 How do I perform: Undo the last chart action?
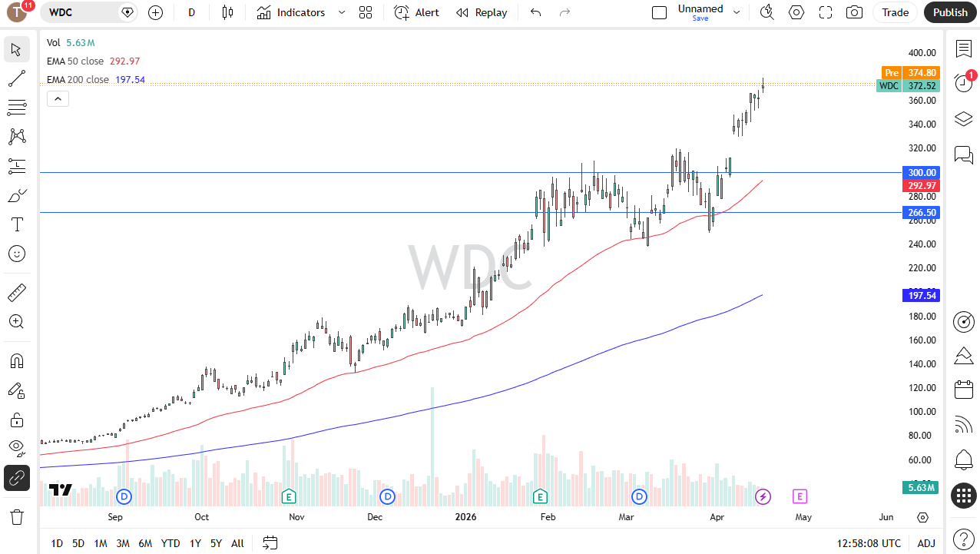[x=535, y=12]
